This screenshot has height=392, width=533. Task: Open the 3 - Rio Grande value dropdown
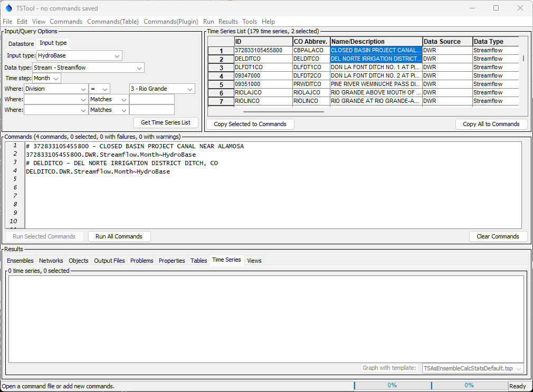(x=162, y=89)
